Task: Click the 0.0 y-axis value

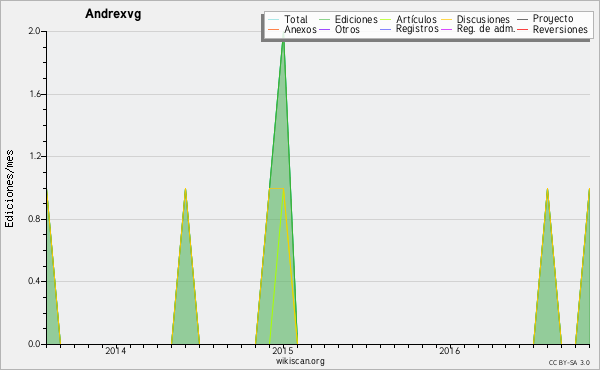Action: click(x=34, y=344)
